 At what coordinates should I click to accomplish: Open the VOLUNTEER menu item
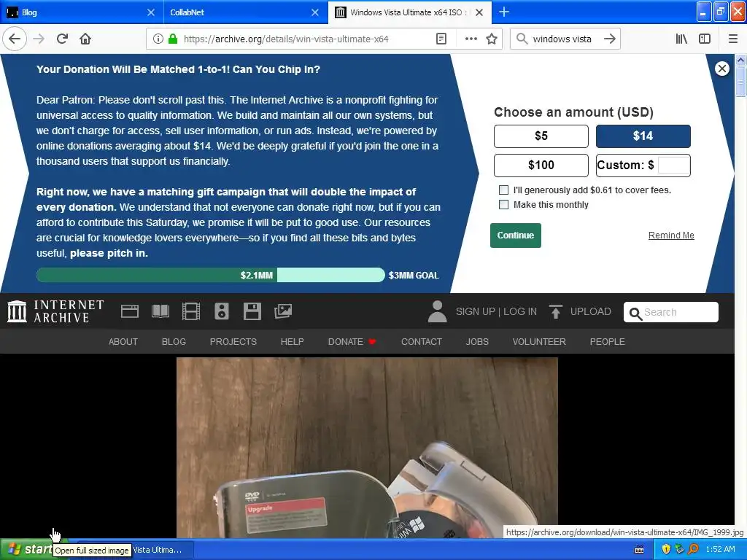[x=539, y=342]
